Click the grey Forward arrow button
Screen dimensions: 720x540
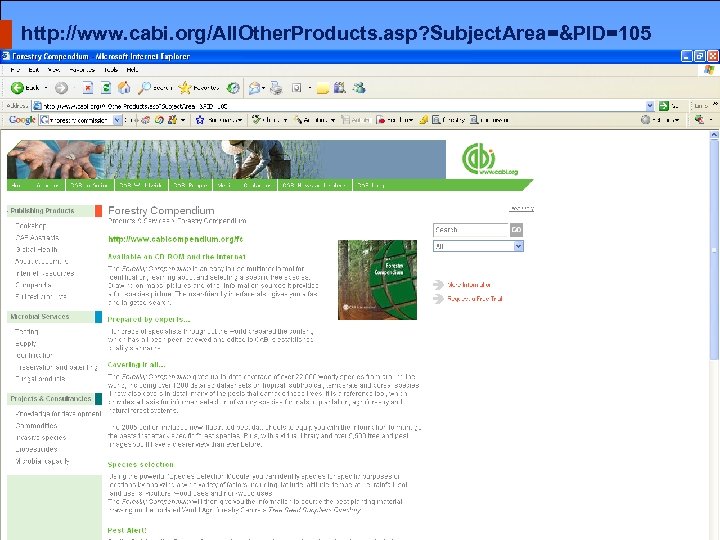tap(61, 88)
